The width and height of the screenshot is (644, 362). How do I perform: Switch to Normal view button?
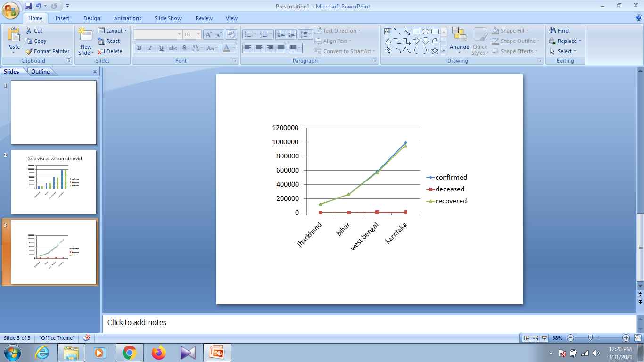pos(527,338)
